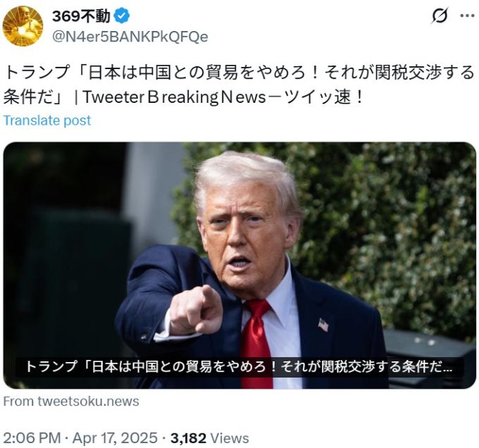Click the 2:06 PM timestamp
The width and height of the screenshot is (479, 448).
tap(32, 438)
